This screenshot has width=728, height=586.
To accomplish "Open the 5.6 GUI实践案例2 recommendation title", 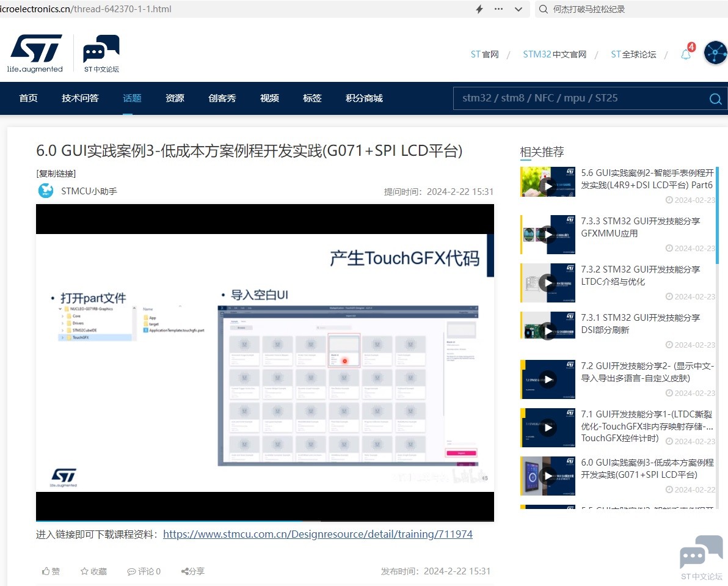I will click(647, 179).
